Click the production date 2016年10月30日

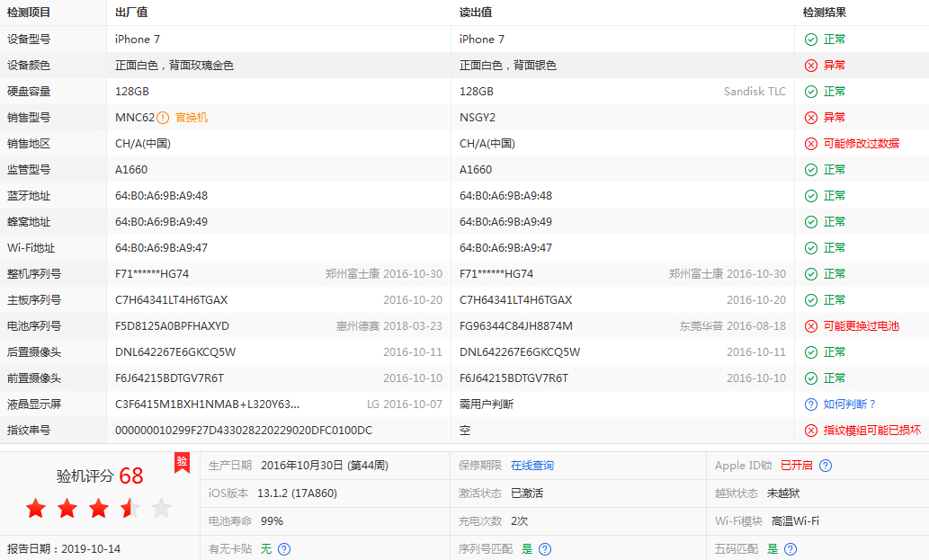301,466
